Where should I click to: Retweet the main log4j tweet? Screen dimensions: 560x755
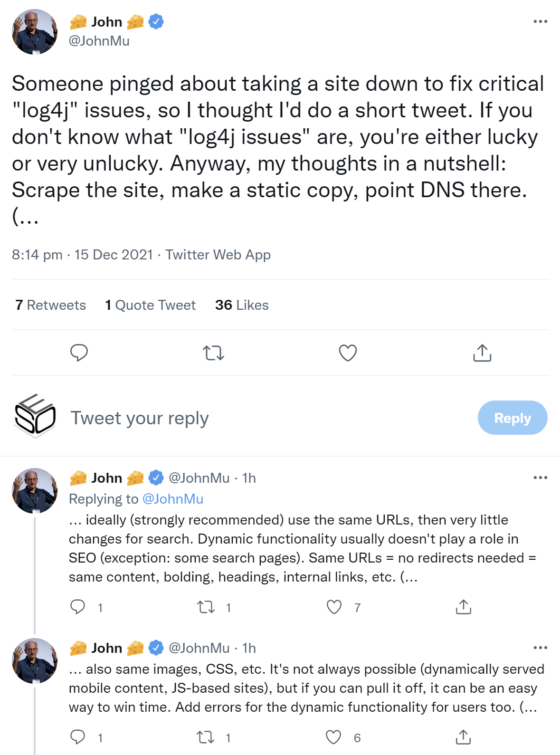pyautogui.click(x=214, y=353)
